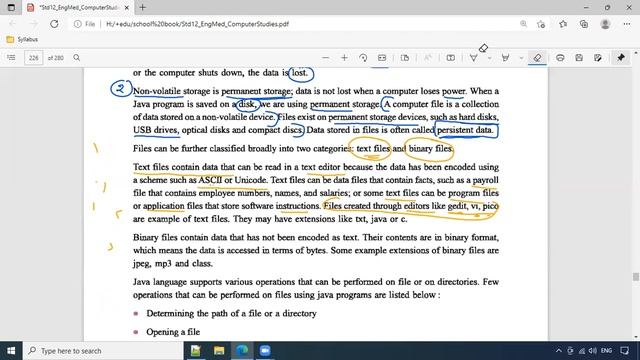Zoom out with the minus button
640x360 pixels.
(325, 58)
